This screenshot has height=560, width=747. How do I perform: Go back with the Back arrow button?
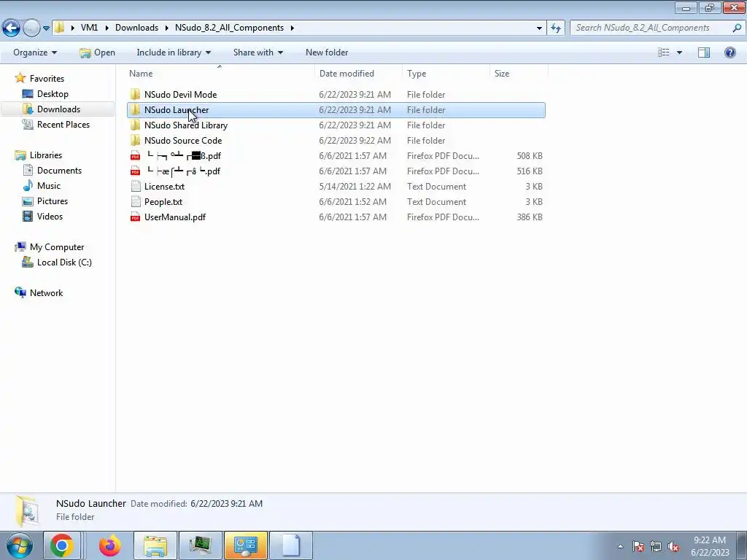(x=12, y=28)
